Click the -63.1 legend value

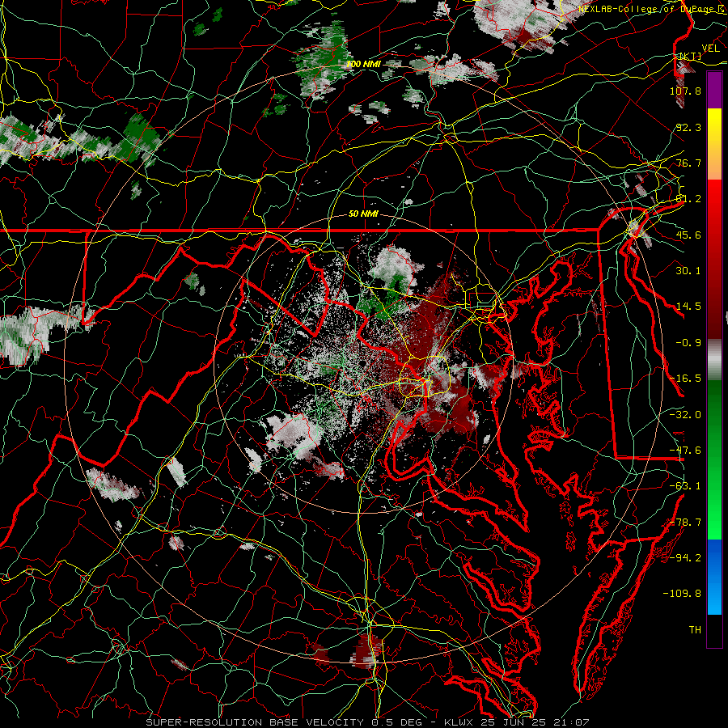(x=685, y=486)
